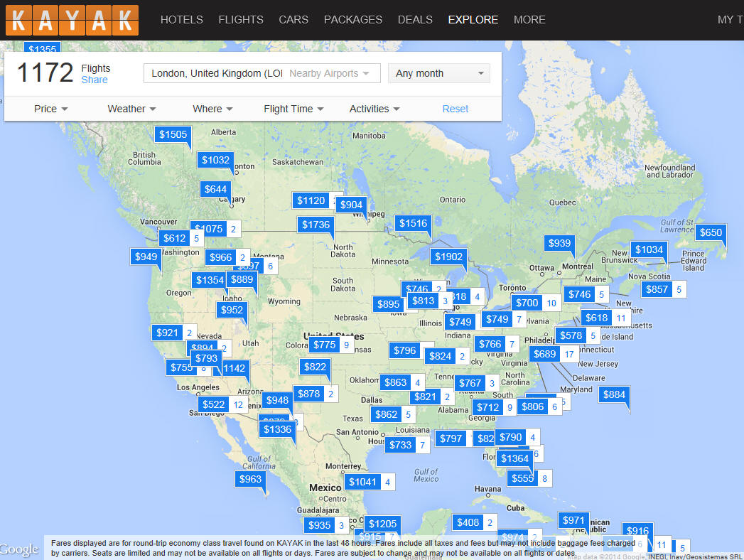Select the $1354 fare marker
This screenshot has height=560, width=744.
coord(209,280)
